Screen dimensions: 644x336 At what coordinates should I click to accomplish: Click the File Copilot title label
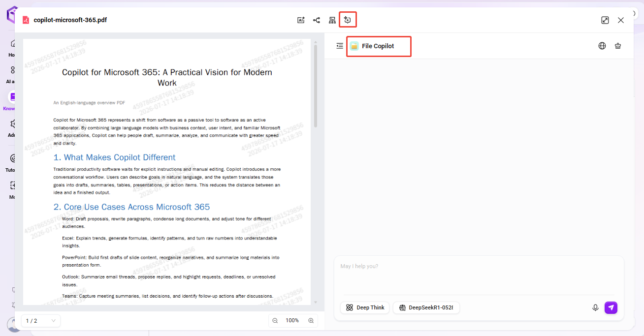tap(378, 46)
